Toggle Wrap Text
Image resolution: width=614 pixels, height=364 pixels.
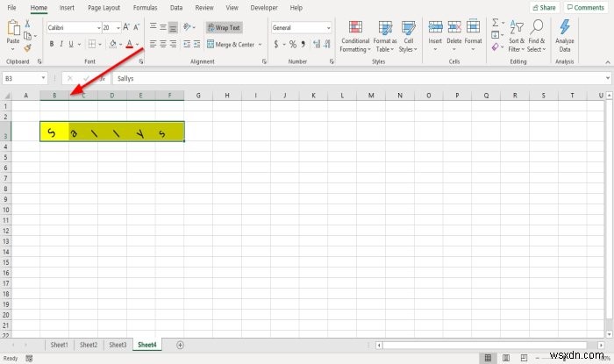pyautogui.click(x=224, y=27)
